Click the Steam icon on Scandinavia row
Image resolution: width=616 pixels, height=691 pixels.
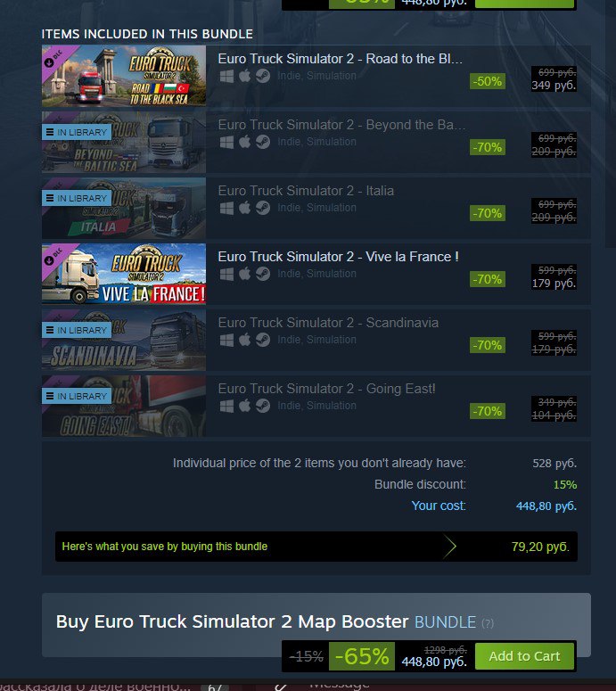(263, 340)
